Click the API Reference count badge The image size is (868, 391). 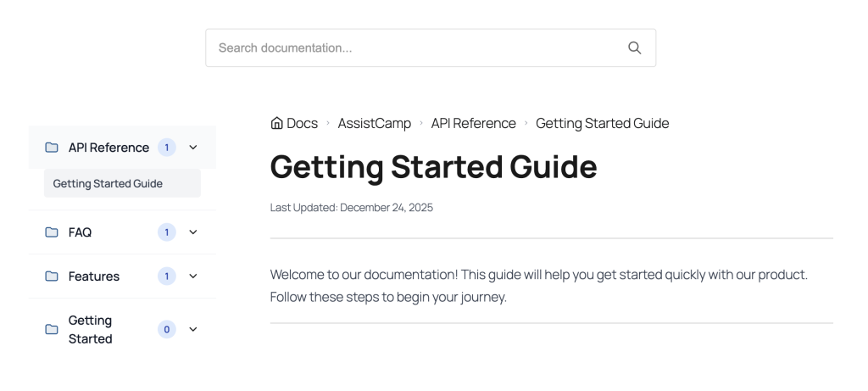(x=167, y=148)
